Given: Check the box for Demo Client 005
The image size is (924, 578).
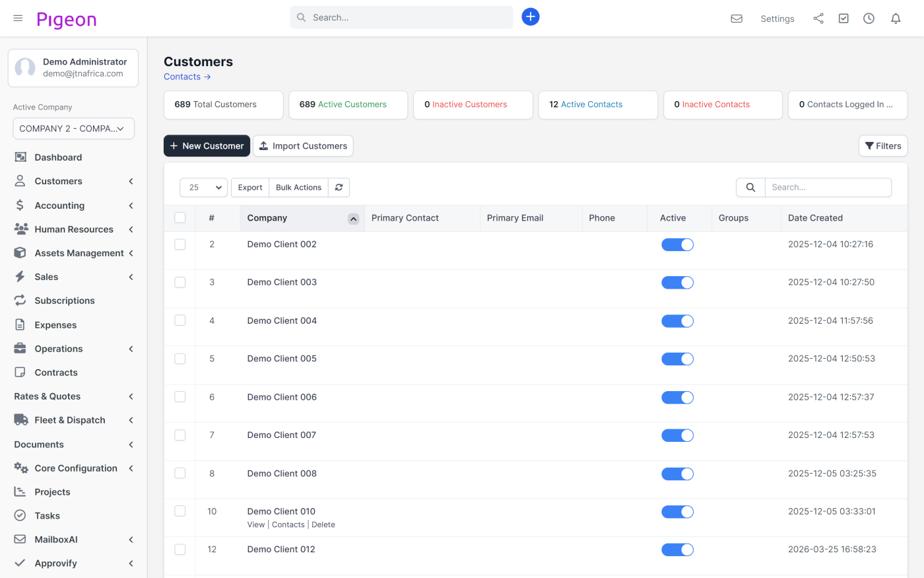Looking at the screenshot, I should coord(180,359).
